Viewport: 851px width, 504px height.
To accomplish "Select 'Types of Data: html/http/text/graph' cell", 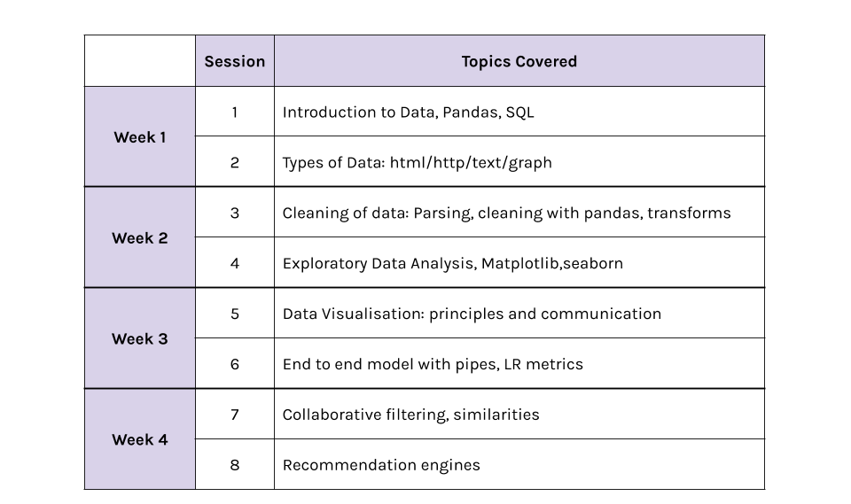I will 519,162.
